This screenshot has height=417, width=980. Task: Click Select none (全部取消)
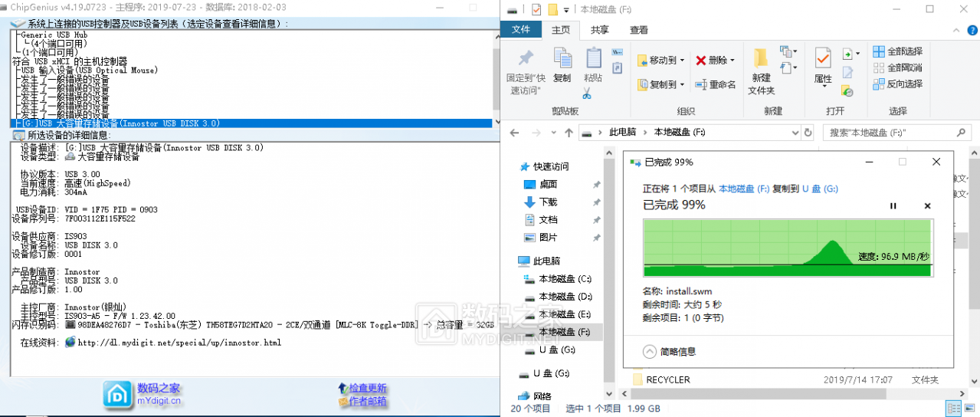pyautogui.click(x=896, y=67)
